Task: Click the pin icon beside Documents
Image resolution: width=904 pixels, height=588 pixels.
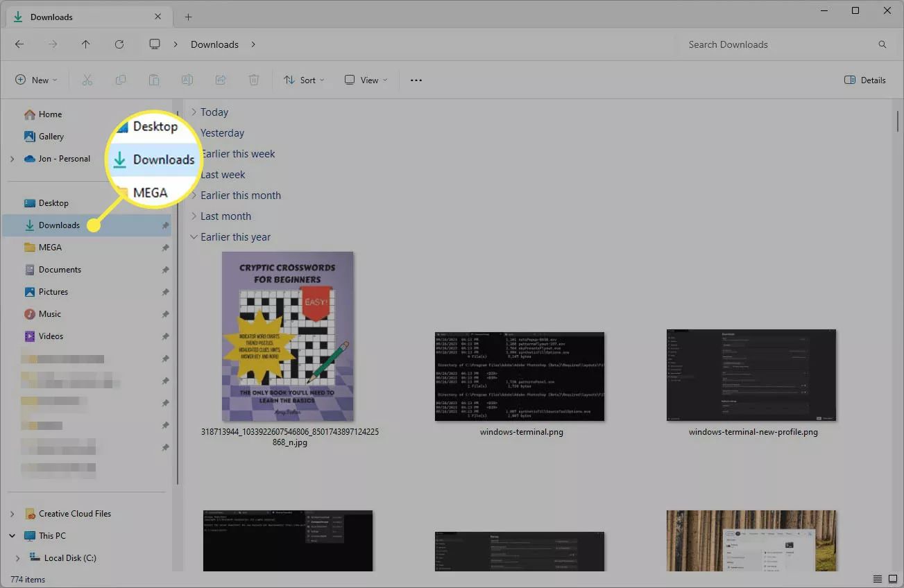Action: 165,270
